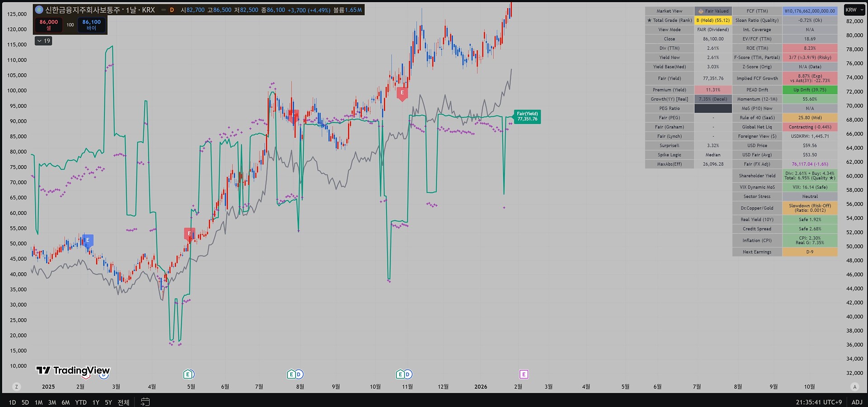Open timezone menu at 21:35:41 UTC+9
Screen dimensions: 868x407
pyautogui.click(x=819, y=402)
